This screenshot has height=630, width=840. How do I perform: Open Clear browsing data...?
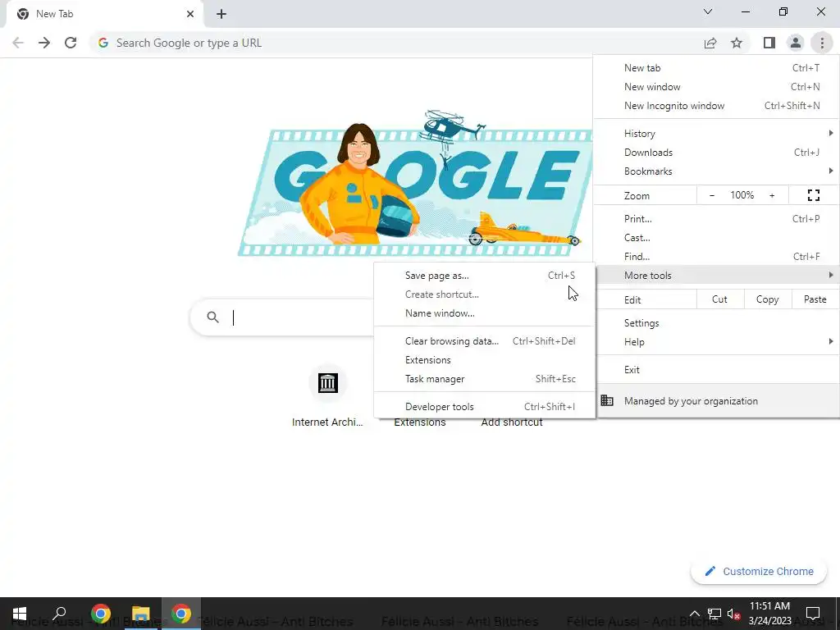pos(484,340)
